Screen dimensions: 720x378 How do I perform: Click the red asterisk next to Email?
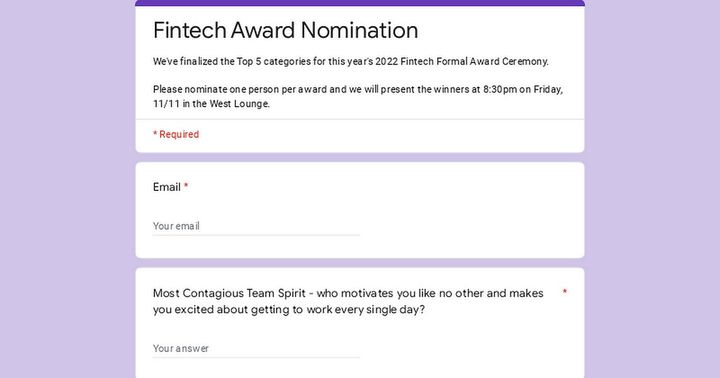coord(186,186)
